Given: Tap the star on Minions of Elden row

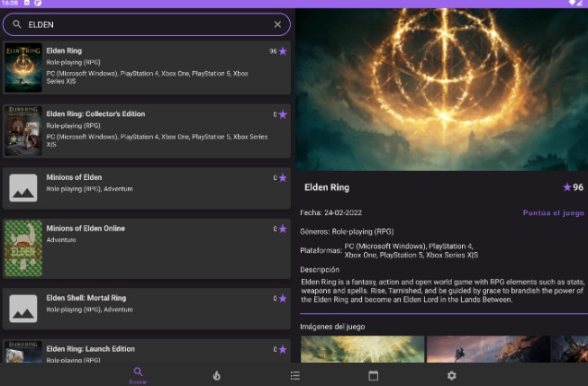Looking at the screenshot, I should point(283,177).
